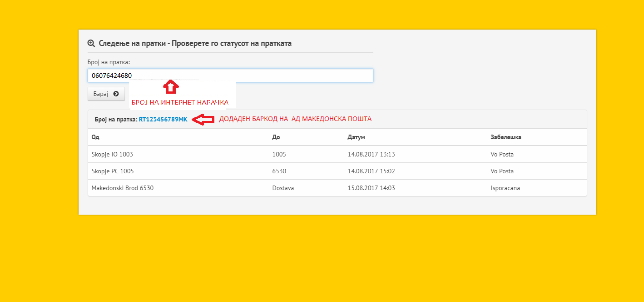Click the magnifier icon beside Следење на пратки
The height and width of the screenshot is (302, 644).
(91, 43)
